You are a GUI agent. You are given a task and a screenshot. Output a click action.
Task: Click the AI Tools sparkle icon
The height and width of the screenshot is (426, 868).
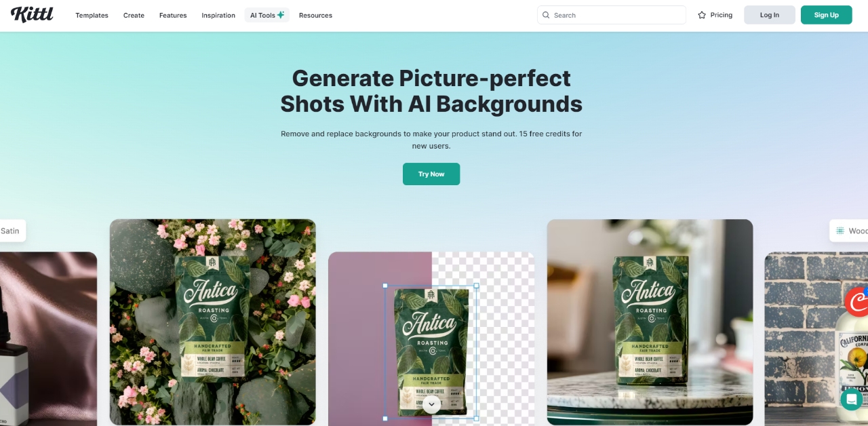tap(281, 15)
